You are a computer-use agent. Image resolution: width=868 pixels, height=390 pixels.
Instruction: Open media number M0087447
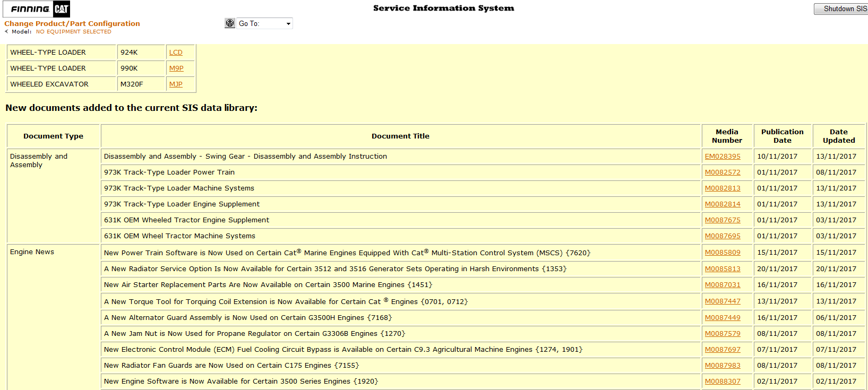point(723,301)
